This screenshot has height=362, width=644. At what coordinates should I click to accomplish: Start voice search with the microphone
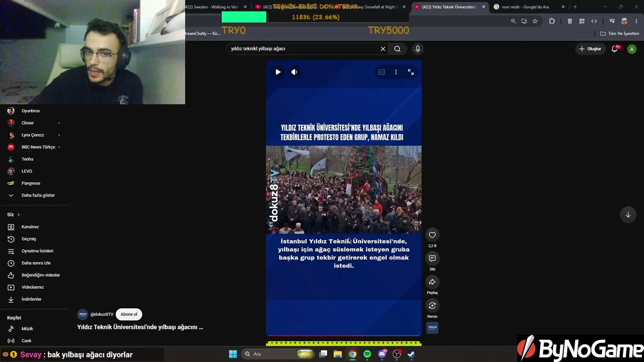tap(418, 49)
